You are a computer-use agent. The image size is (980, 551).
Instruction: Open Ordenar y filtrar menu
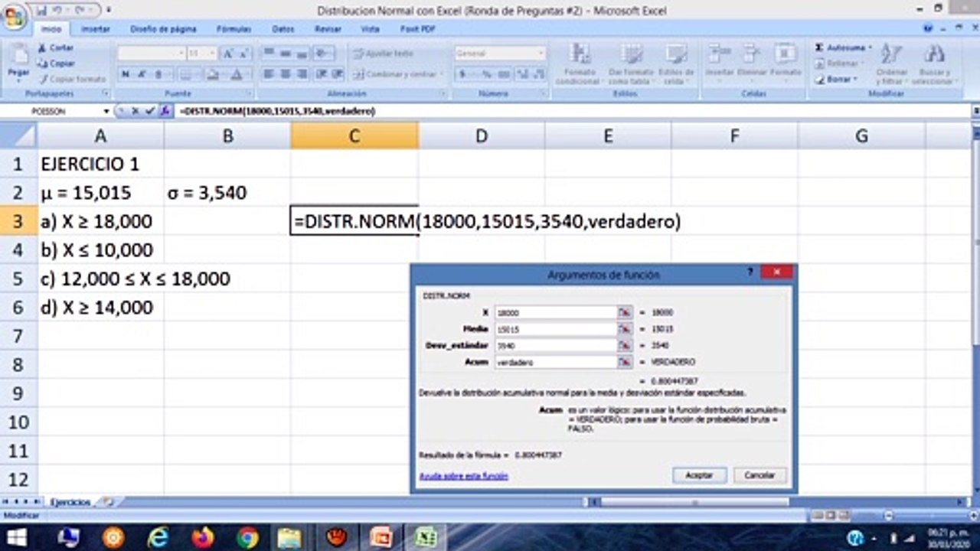point(891,64)
